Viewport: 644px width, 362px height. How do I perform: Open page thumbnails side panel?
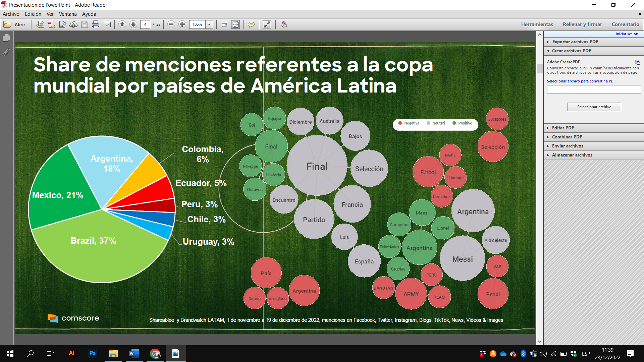6,38
